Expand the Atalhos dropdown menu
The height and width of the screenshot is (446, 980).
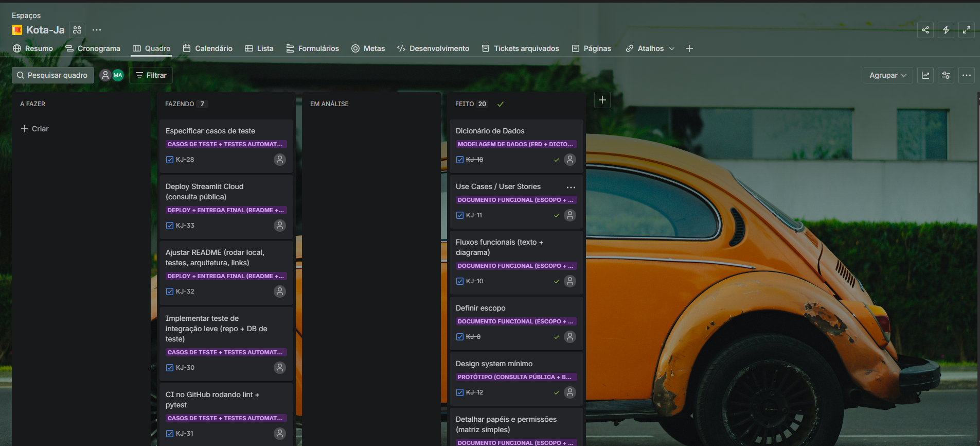[650, 48]
